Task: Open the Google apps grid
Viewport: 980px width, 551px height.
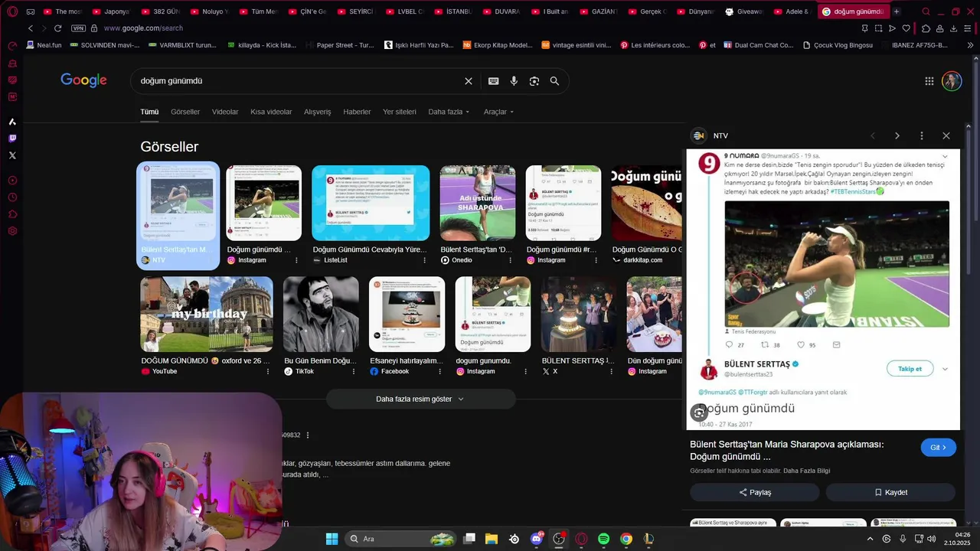Action: (929, 81)
